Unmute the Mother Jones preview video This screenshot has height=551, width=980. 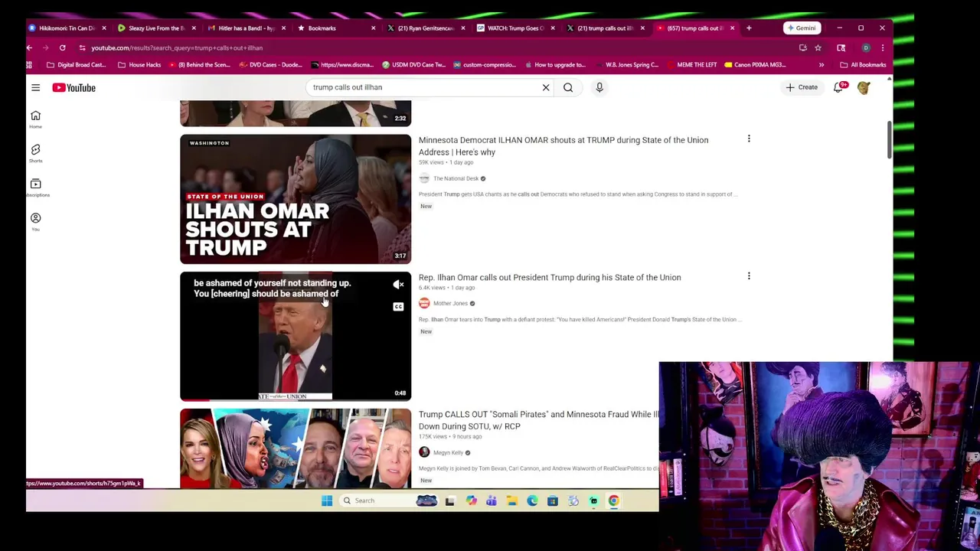[x=398, y=285]
